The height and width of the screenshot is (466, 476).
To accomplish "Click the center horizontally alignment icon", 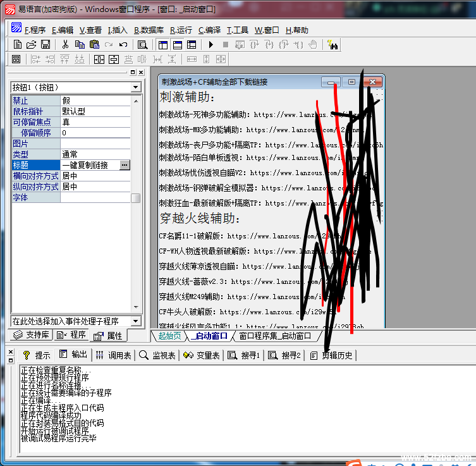I will (99, 59).
